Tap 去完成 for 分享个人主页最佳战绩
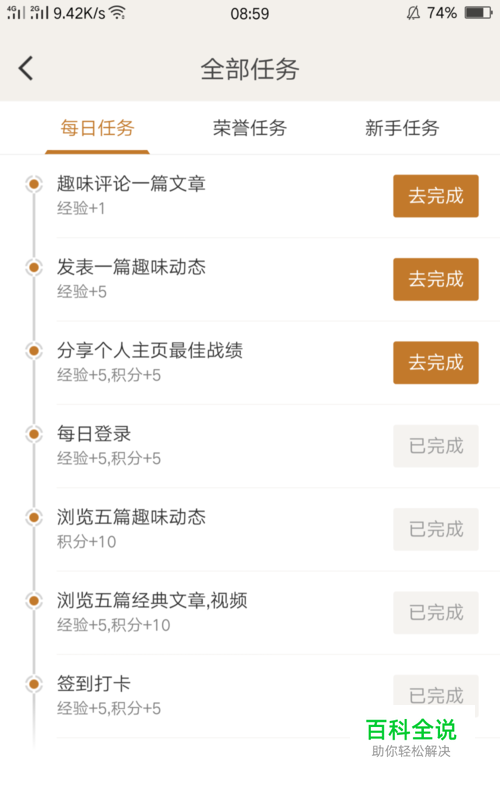The image size is (500, 790). coord(435,363)
